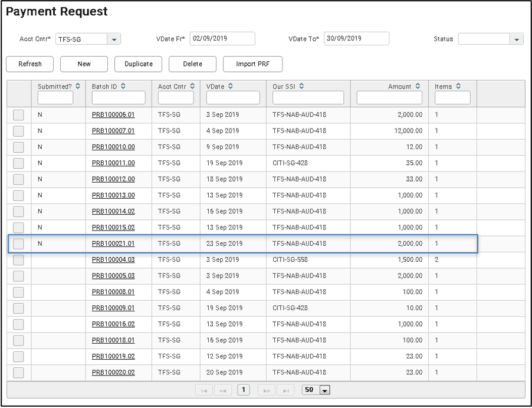
Task: Click the Our SSI filter box
Action: click(x=308, y=98)
